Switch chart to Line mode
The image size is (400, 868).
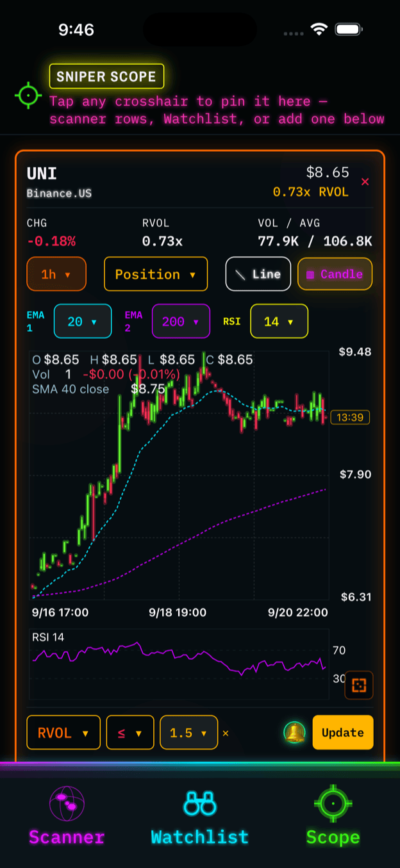[x=258, y=274]
